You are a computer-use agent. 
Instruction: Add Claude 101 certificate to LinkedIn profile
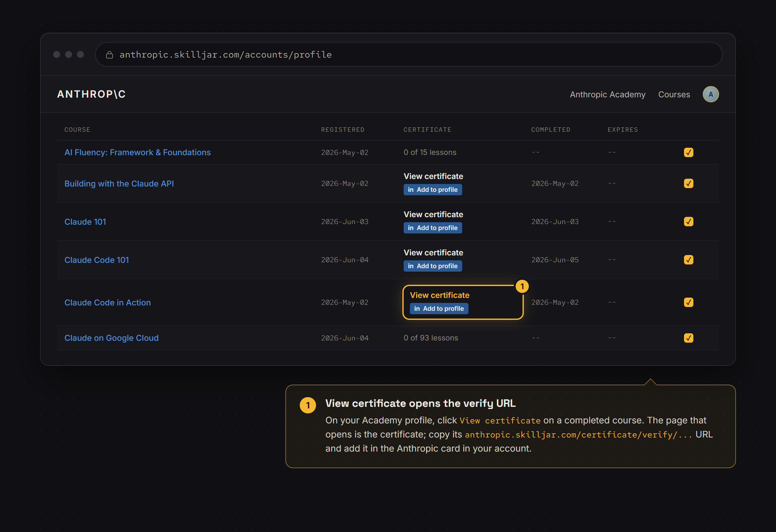pos(432,228)
